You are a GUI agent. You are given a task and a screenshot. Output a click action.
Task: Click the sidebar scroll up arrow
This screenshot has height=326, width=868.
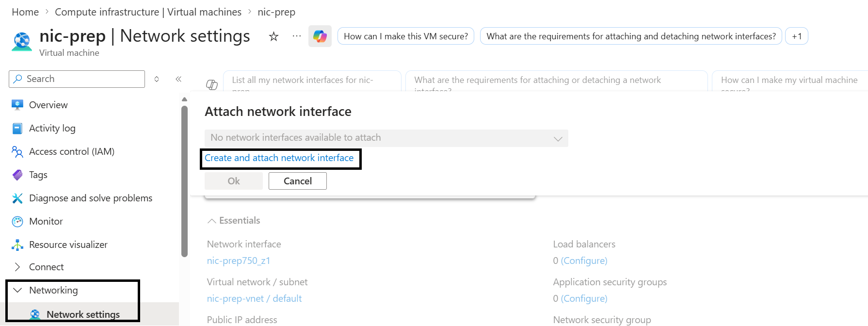tap(184, 99)
